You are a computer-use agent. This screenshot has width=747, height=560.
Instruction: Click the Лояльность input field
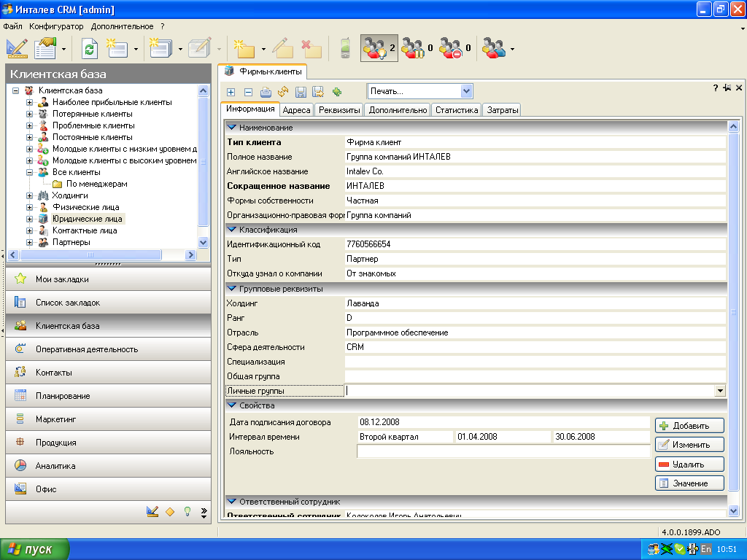pyautogui.click(x=503, y=451)
